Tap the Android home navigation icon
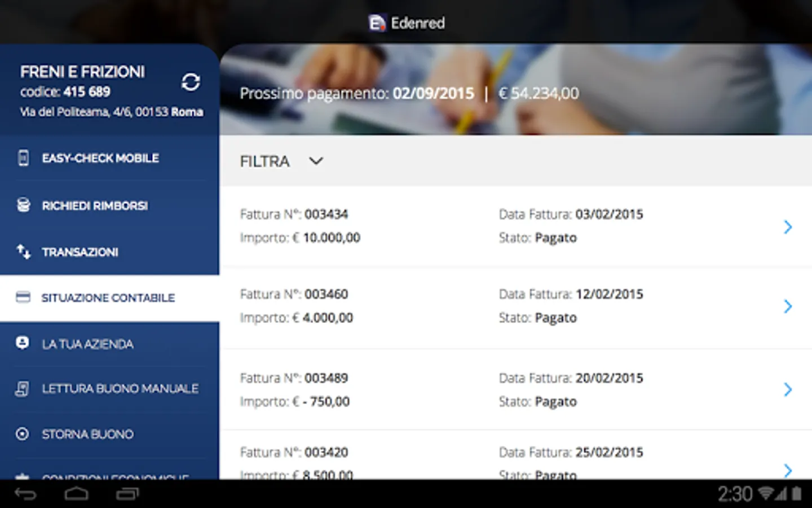This screenshot has height=508, width=812. coord(76,494)
